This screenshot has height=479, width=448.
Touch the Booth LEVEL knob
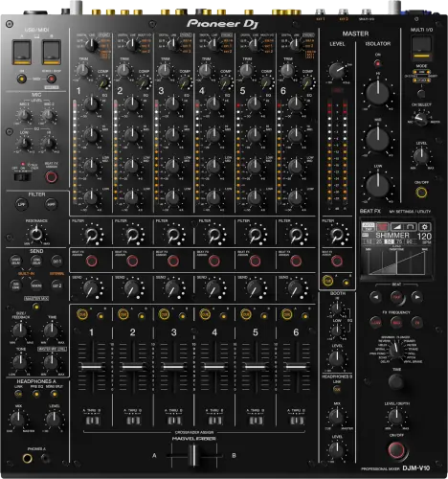pyautogui.click(x=337, y=358)
